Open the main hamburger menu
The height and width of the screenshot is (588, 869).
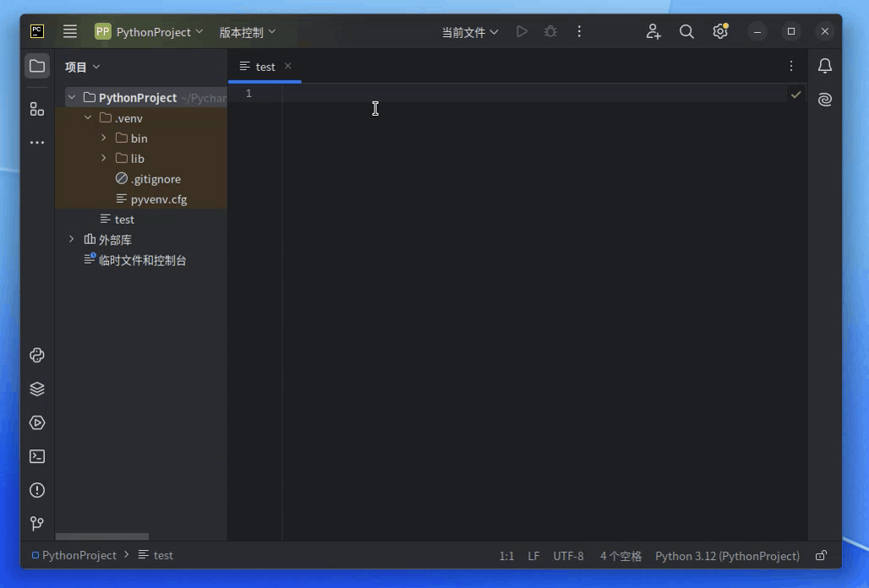coord(70,31)
